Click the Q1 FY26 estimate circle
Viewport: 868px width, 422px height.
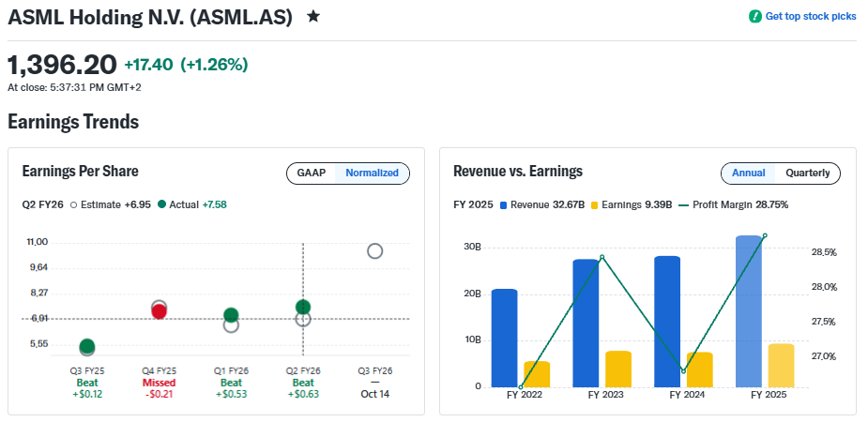[231, 325]
